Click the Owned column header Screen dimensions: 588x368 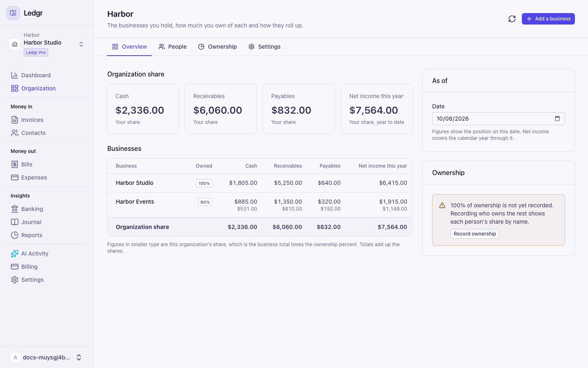point(204,166)
